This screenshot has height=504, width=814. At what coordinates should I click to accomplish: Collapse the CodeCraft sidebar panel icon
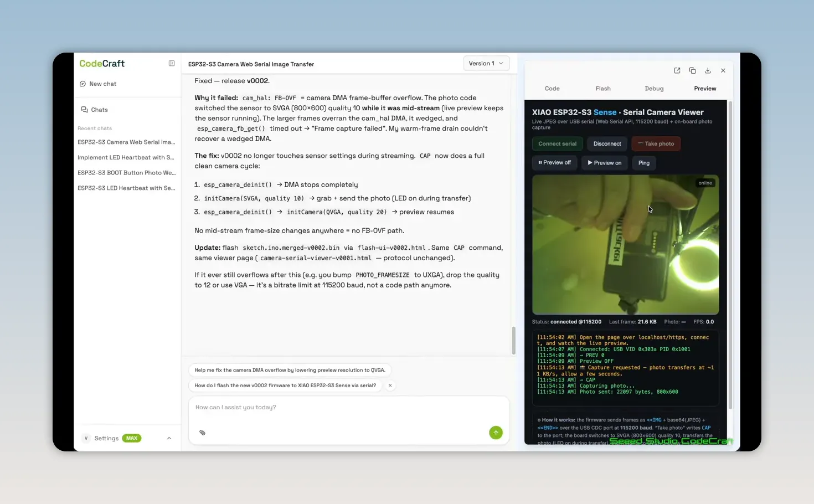(172, 64)
